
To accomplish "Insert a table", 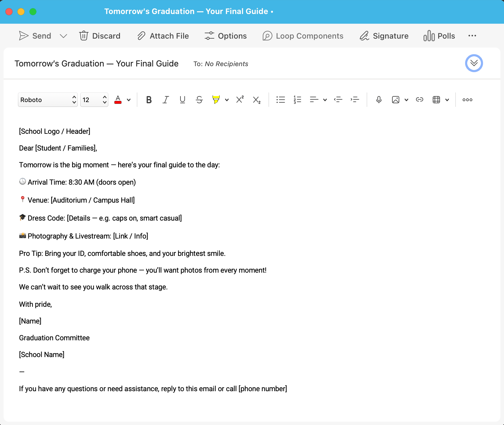I will pyautogui.click(x=436, y=100).
